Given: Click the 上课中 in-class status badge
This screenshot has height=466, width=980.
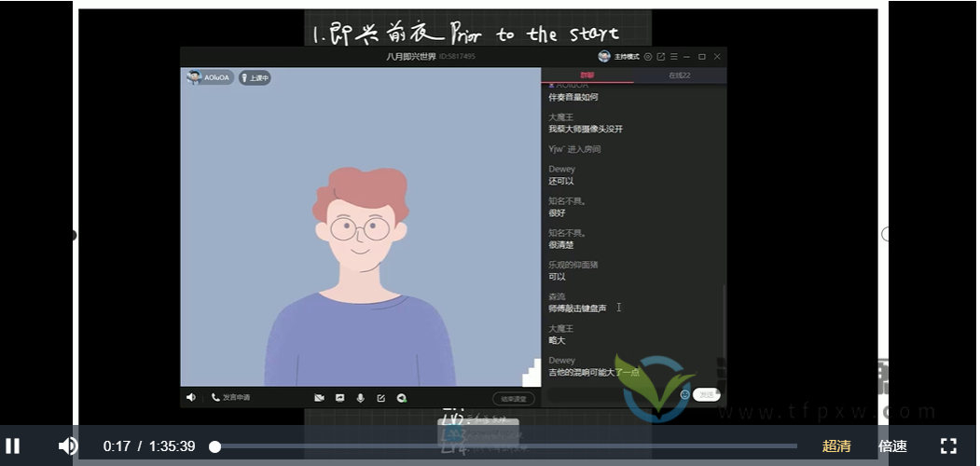Looking at the screenshot, I should click(255, 78).
